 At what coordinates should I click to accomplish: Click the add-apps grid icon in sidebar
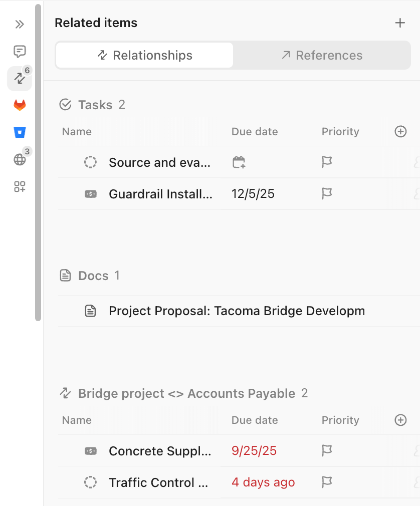(x=19, y=186)
